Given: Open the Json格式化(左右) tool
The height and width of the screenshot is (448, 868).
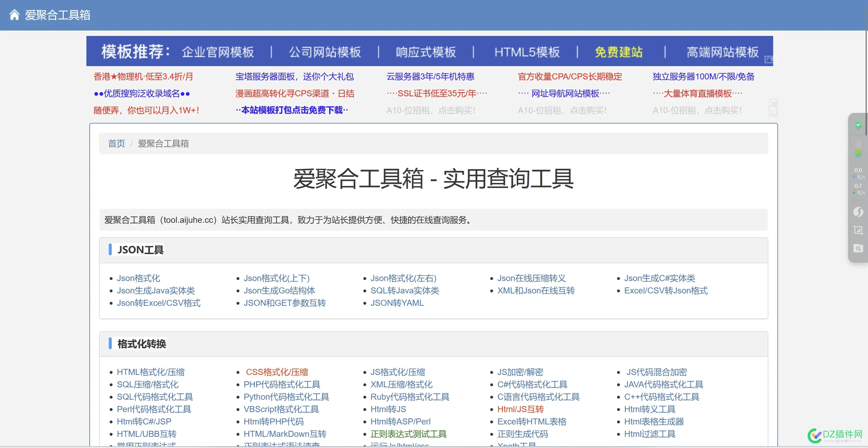Looking at the screenshot, I should [x=403, y=278].
